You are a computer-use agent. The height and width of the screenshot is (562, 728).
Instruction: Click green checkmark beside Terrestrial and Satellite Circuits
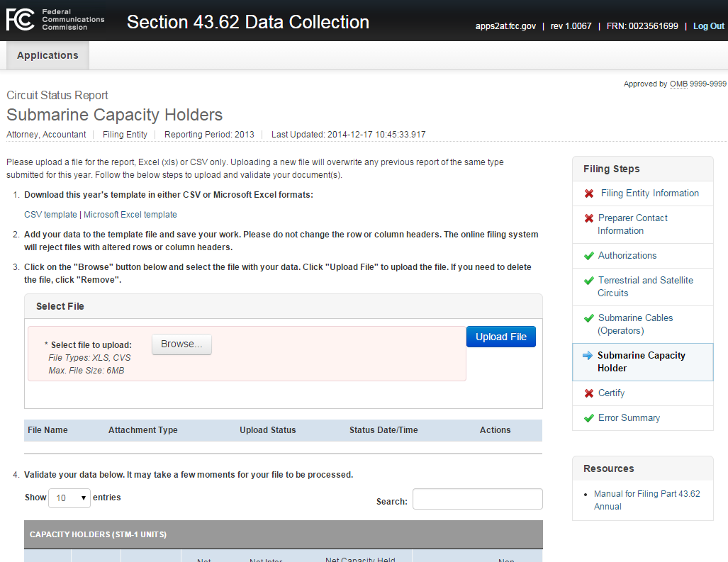click(588, 281)
